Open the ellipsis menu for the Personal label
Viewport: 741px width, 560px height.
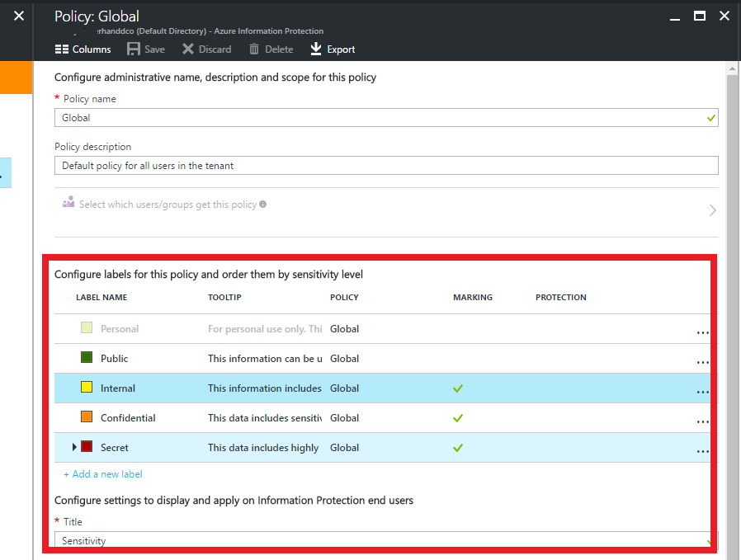(x=702, y=332)
